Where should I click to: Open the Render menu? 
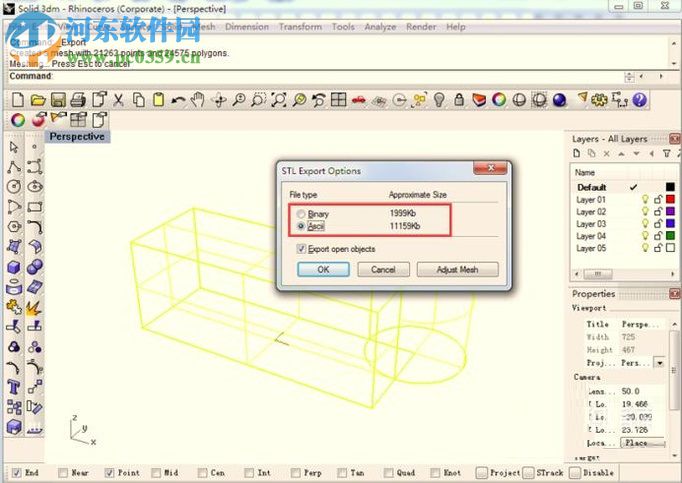[421, 27]
